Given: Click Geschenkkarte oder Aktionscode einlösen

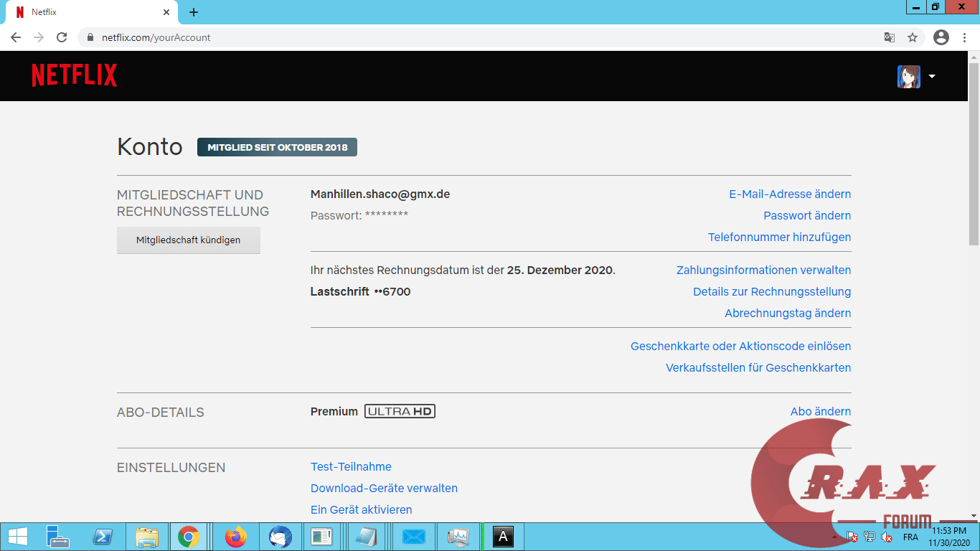Looking at the screenshot, I should pyautogui.click(x=741, y=346).
